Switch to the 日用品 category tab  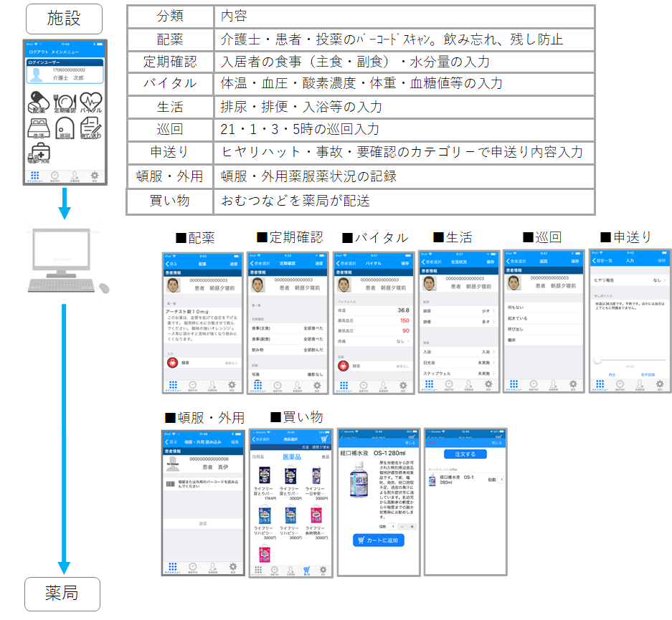[258, 457]
